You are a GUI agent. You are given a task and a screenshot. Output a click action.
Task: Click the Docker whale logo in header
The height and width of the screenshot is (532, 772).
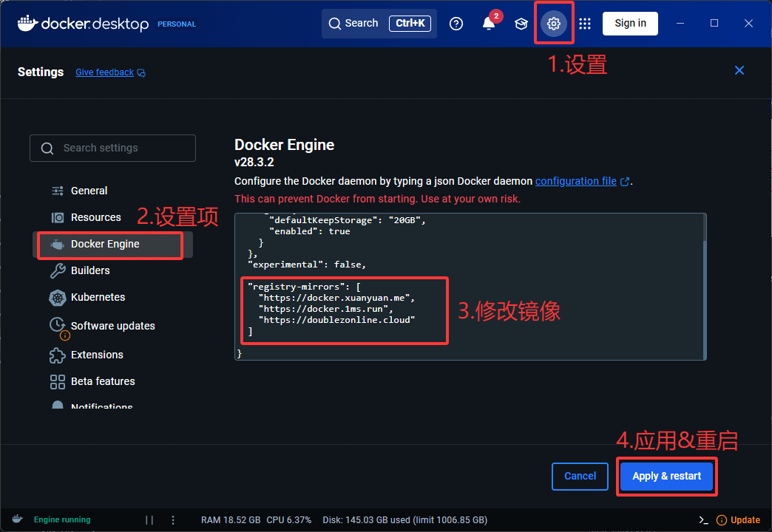tap(27, 23)
